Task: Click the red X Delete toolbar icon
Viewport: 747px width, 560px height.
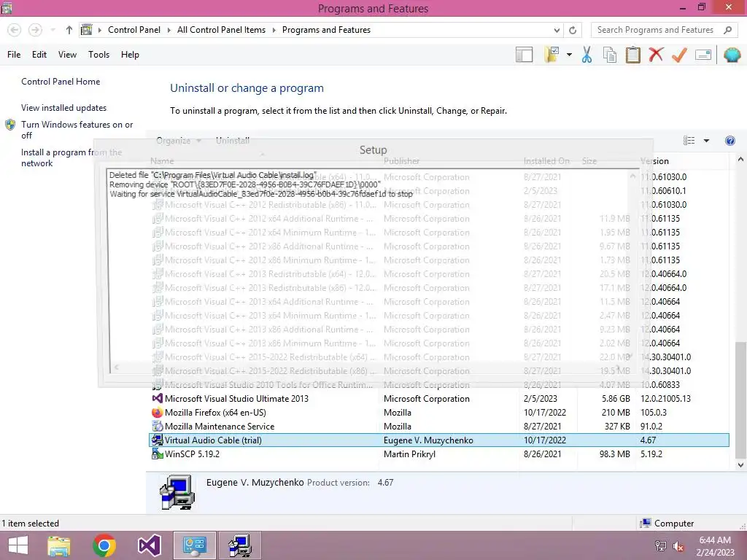Action: (x=656, y=54)
